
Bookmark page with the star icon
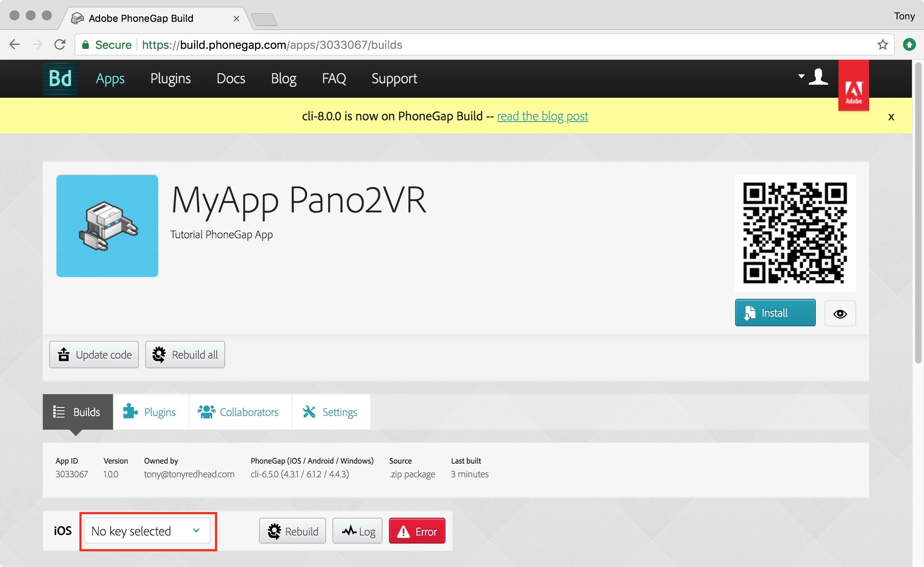[882, 44]
